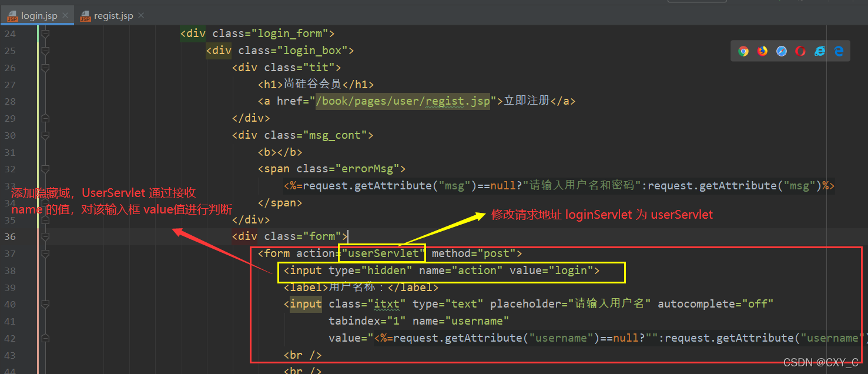The image size is (868, 374).
Task: Click the closing span tag on line 34
Action: [x=280, y=203]
